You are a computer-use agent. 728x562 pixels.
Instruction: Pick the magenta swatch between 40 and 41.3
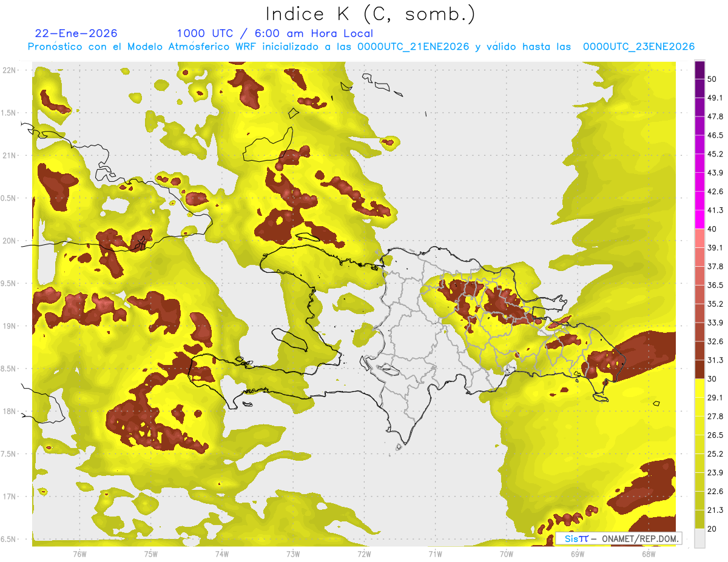pos(699,219)
